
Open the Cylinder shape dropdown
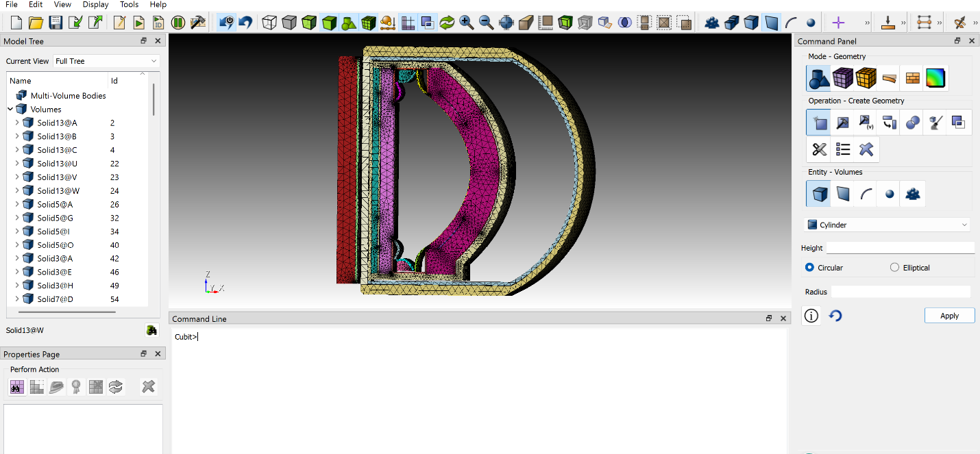click(x=887, y=225)
